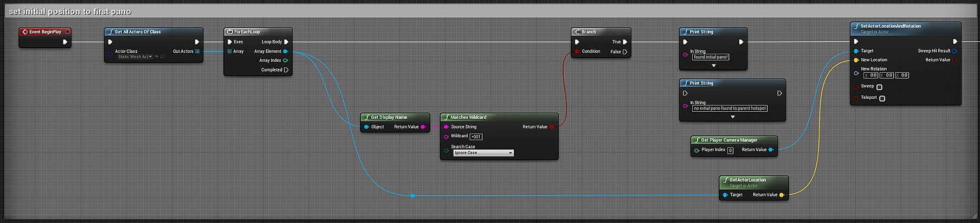Screen dimensions: 980x223
Task: Click Get All Actors Of Class exec output pin
Action: point(197,42)
